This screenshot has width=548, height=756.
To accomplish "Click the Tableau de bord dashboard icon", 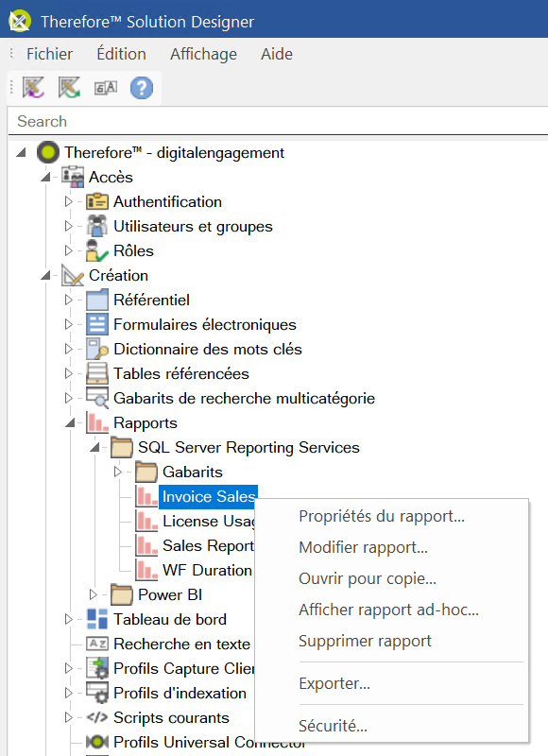I will coord(97,619).
